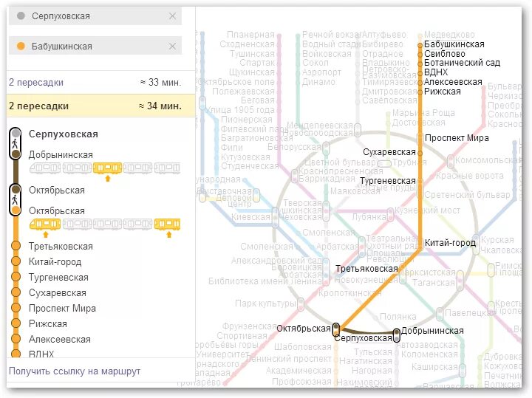Screen dimensions: 532x398
Task: Click the Добрынинская station marker on the map
Action: tap(396, 335)
